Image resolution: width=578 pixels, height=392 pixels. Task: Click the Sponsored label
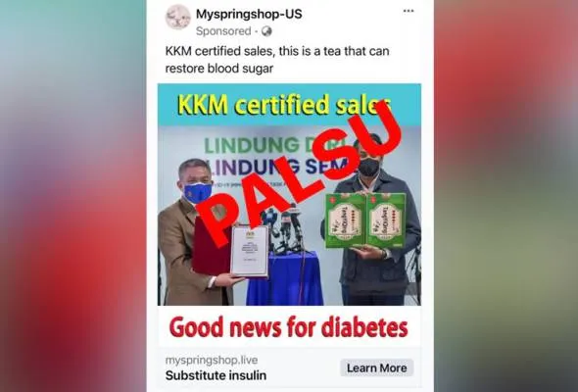coord(223,31)
